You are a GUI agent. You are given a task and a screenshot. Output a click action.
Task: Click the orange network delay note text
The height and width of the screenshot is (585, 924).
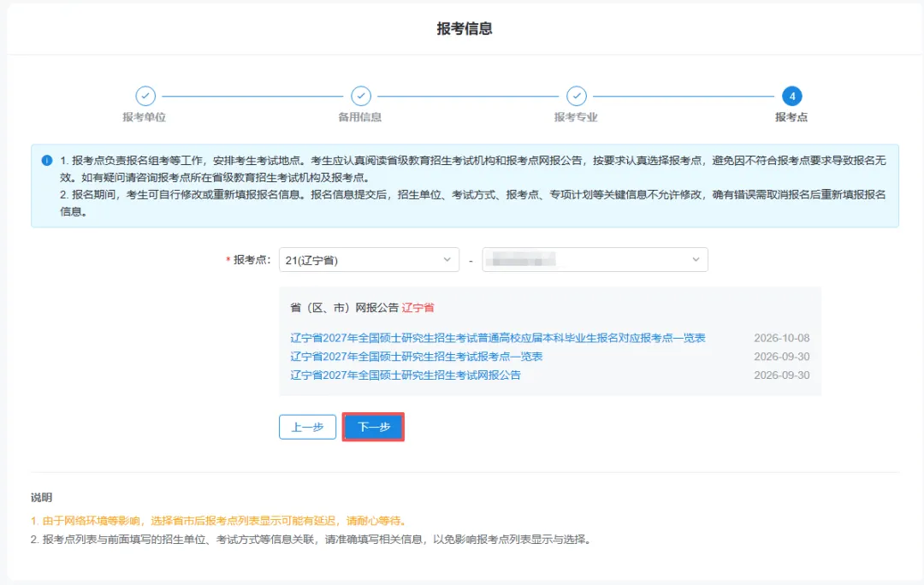pyautogui.click(x=219, y=521)
